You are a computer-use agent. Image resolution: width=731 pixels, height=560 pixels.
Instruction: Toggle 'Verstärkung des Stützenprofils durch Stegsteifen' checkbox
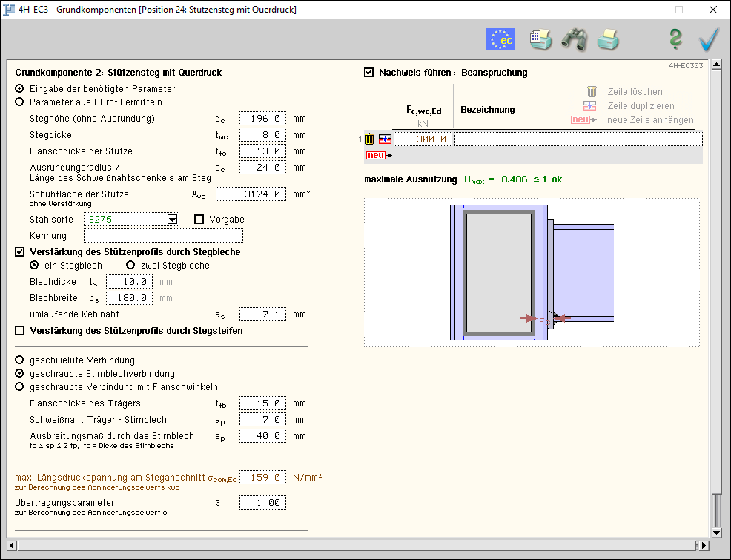coord(20,331)
